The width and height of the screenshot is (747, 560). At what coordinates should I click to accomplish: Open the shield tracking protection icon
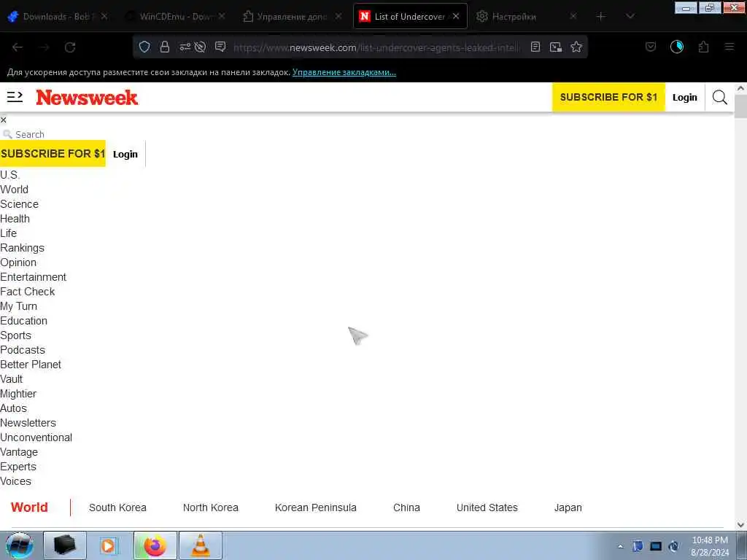click(144, 47)
